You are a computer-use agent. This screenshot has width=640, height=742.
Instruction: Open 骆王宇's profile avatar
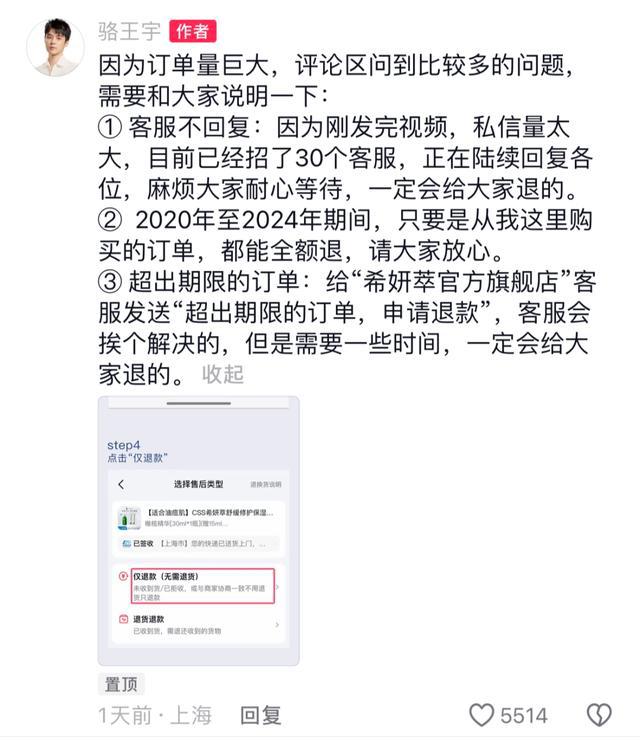[x=55, y=47]
